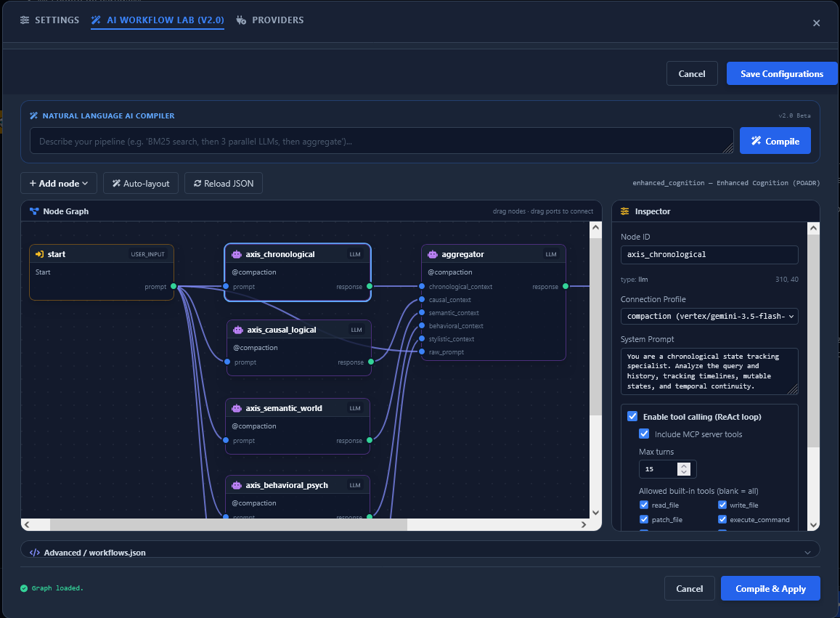Click Save Configurations button

[x=782, y=73]
